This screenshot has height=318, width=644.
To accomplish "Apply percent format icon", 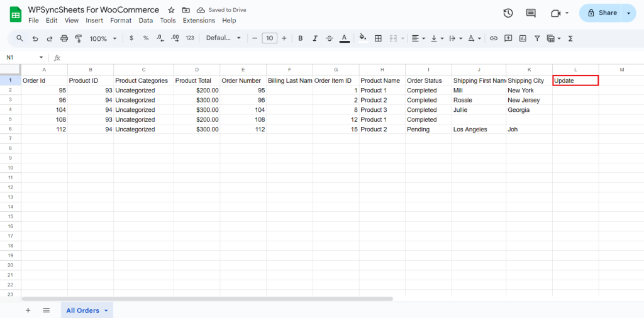I will point(146,38).
